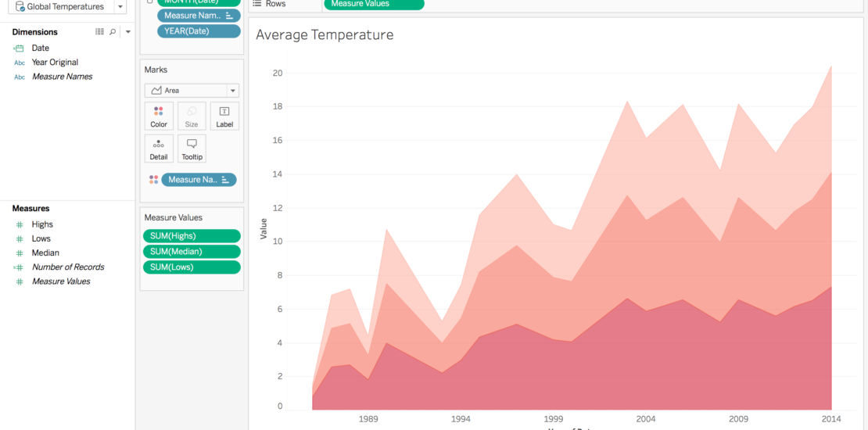Click the Measure Nam.. filter pill
This screenshot has width=868, height=430.
coord(199,16)
